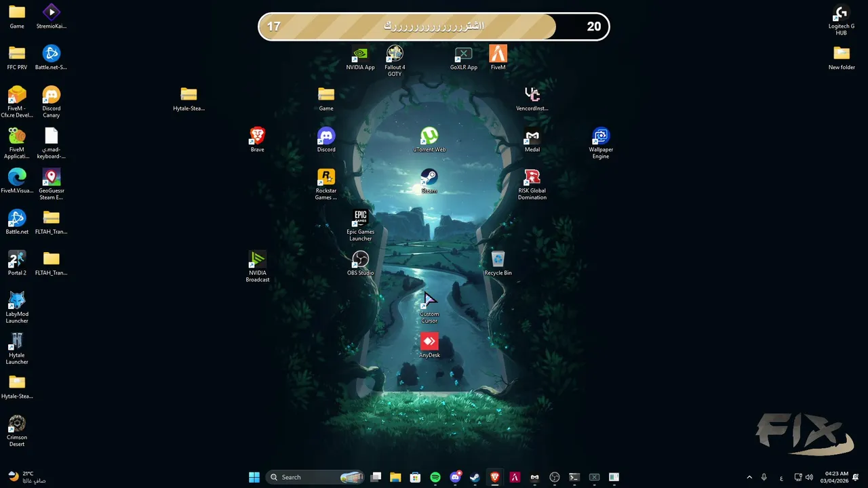The image size is (868, 488).
Task: Open the Windows Start menu
Action: coord(254,477)
